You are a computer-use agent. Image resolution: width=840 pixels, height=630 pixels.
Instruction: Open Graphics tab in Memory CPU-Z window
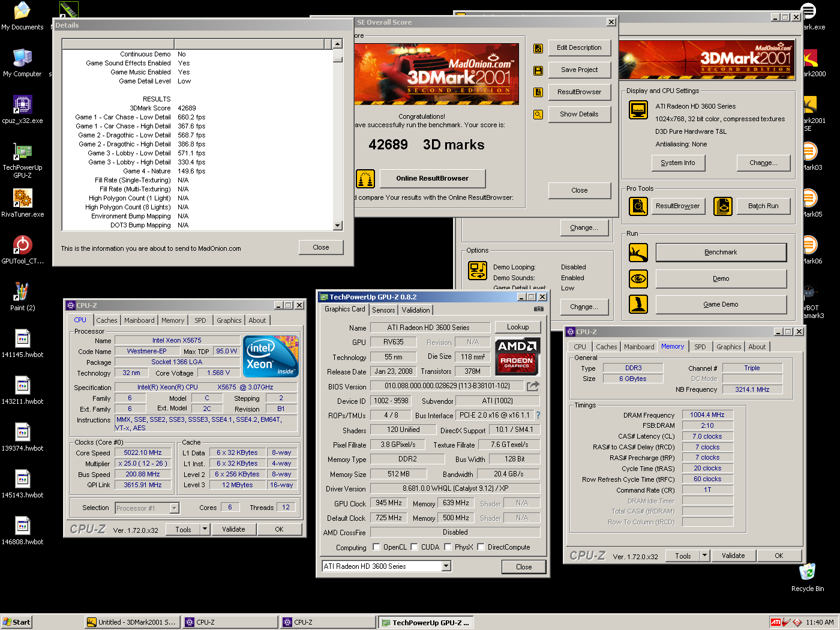tap(728, 347)
